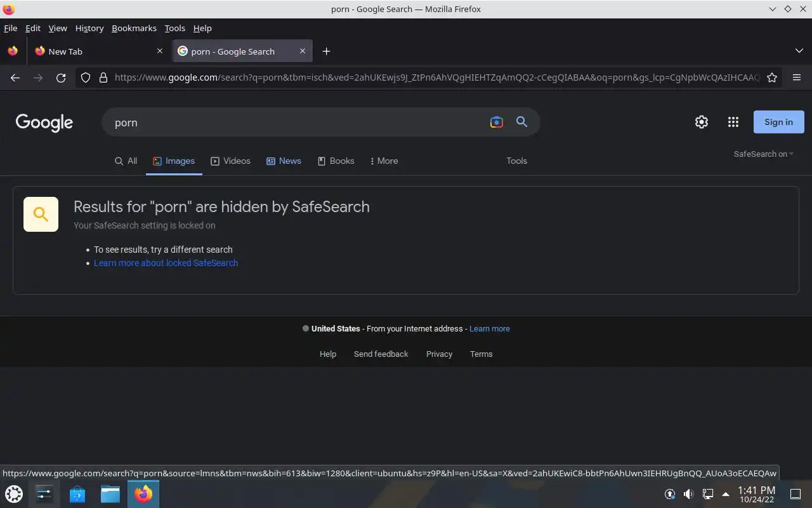Expand hidden system tray icons arrow

pyautogui.click(x=726, y=493)
